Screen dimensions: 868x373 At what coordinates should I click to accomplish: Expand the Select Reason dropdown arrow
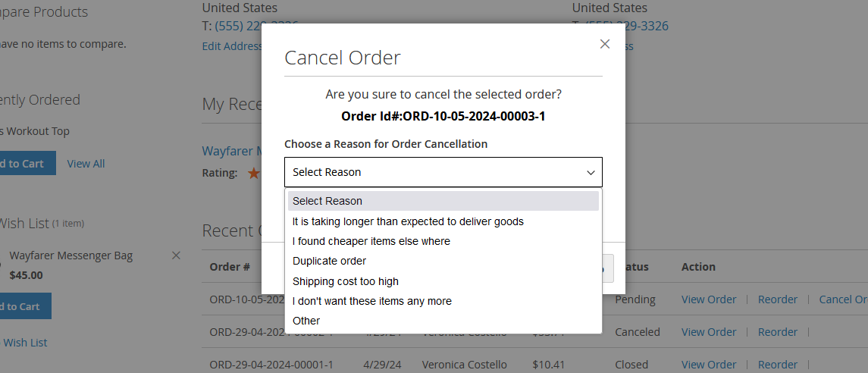coord(591,173)
